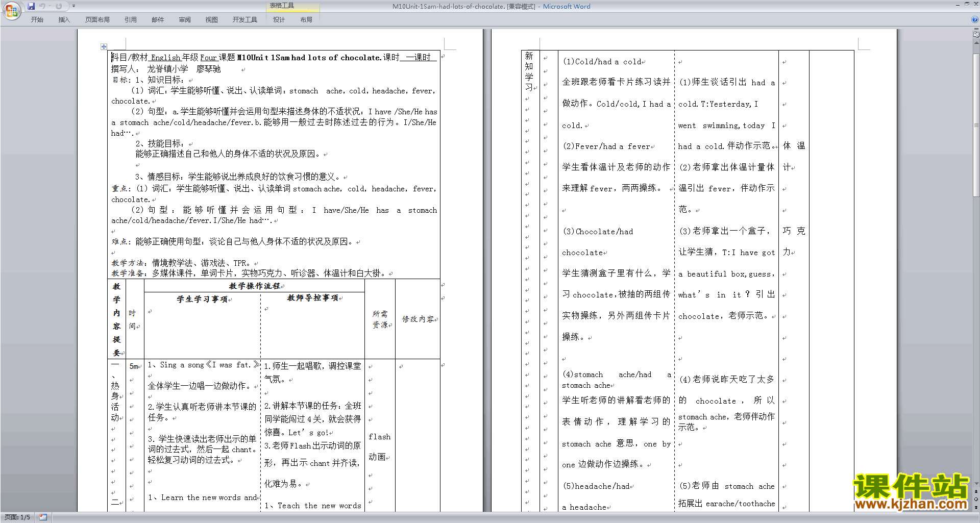The width and height of the screenshot is (980, 523).
Task: Open the 开始 (Home) ribbon tab
Action: (x=37, y=20)
